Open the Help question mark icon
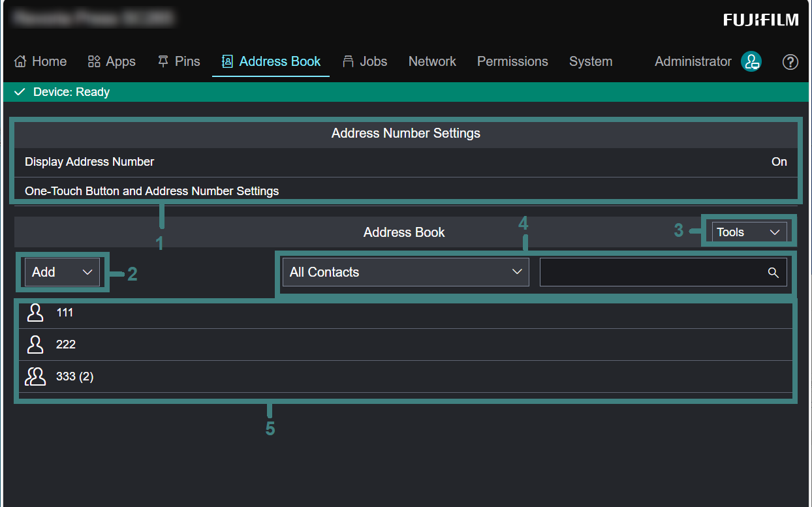Viewport: 812px width, 507px height. click(790, 62)
